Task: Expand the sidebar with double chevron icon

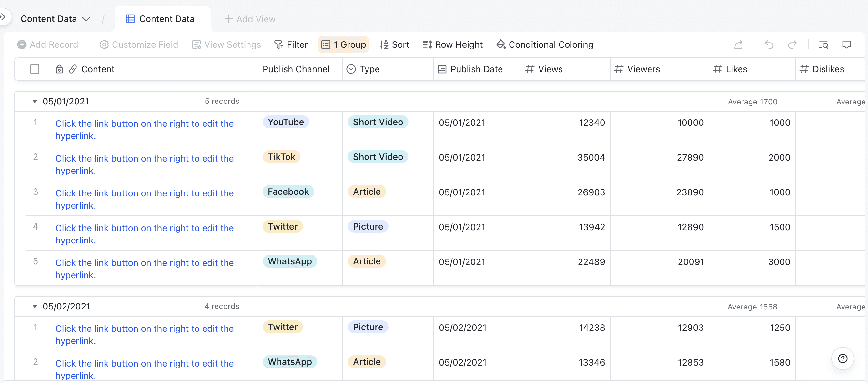Action: 3,16
